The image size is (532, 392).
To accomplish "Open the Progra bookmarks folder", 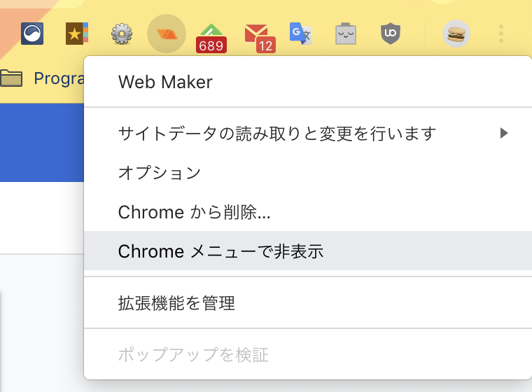I will (x=43, y=78).
